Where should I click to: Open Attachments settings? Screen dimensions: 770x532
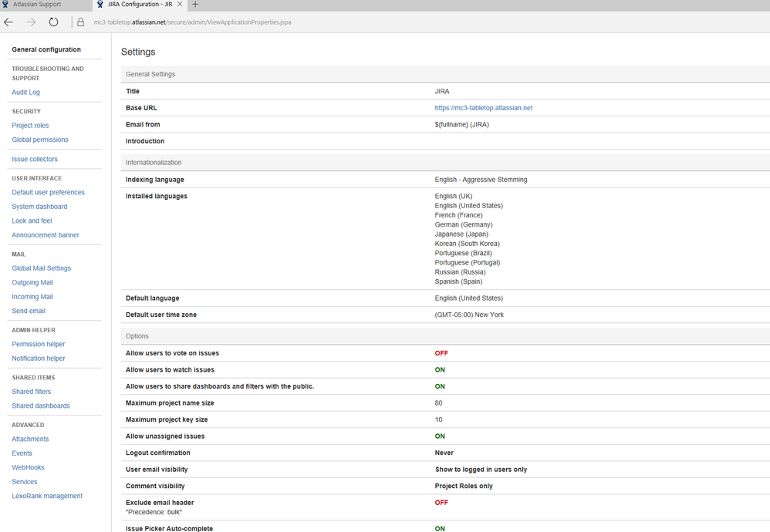click(30, 439)
